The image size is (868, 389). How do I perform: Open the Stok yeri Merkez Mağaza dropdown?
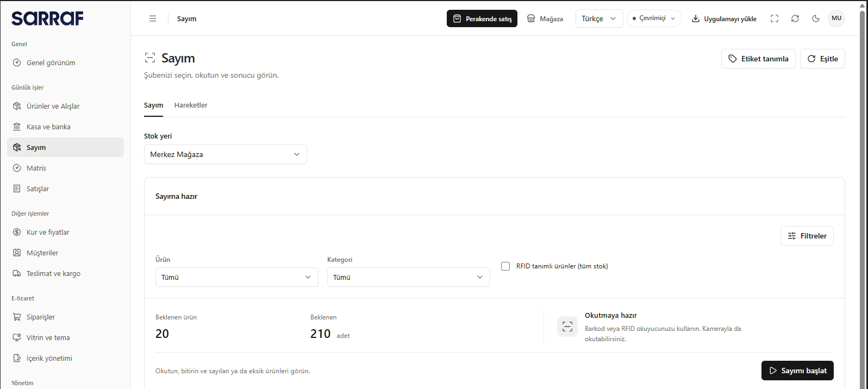(225, 154)
